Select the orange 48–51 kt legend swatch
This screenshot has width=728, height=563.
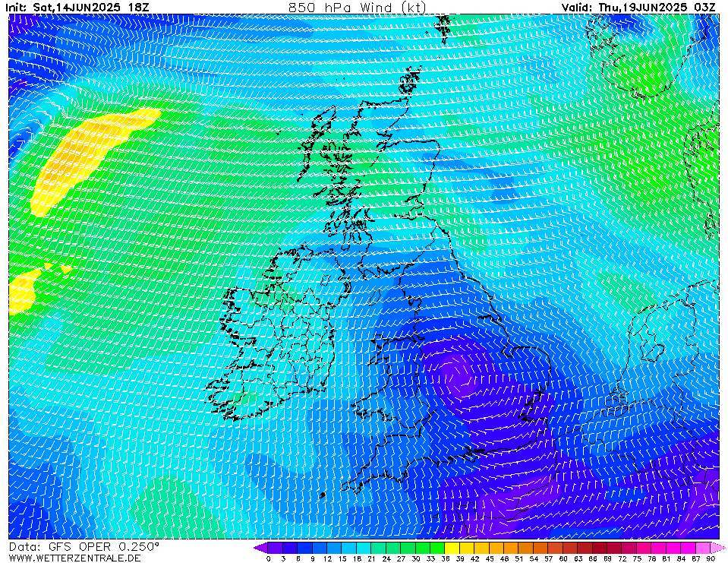pos(512,548)
